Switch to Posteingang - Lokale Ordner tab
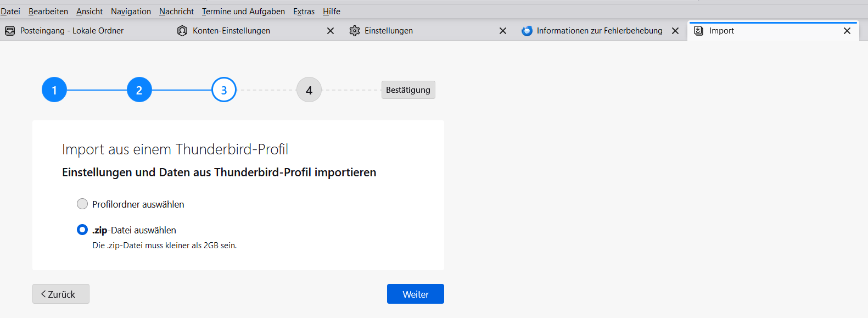Screen dimensions: 868x318 [72, 31]
